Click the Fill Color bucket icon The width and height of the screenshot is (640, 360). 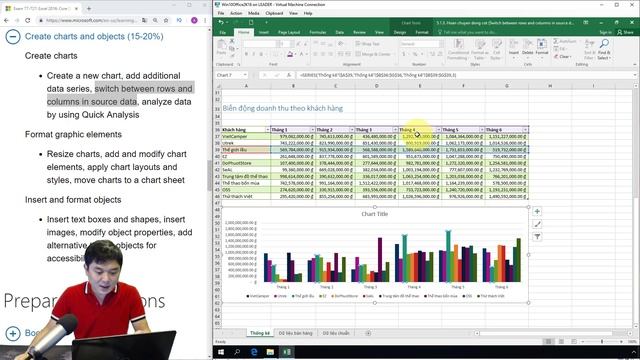point(290,54)
